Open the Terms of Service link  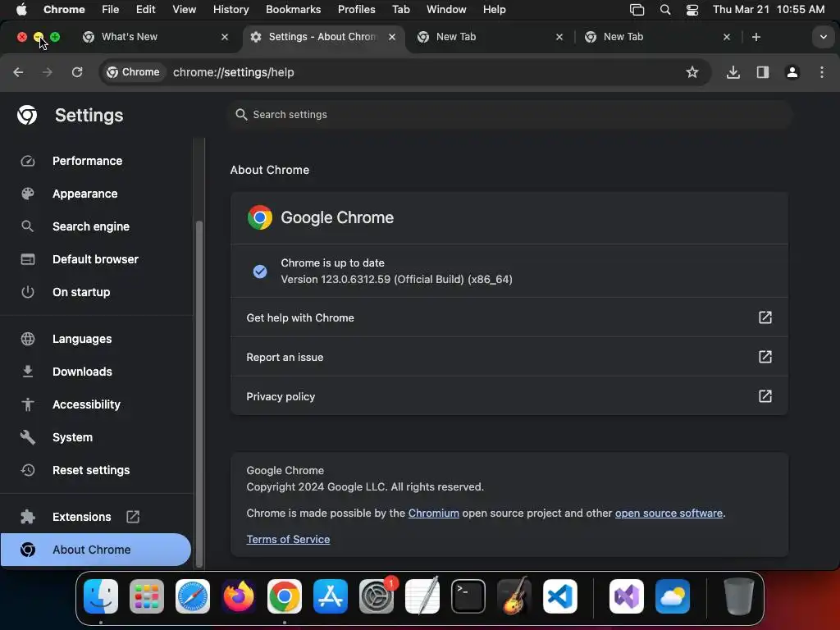(288, 540)
